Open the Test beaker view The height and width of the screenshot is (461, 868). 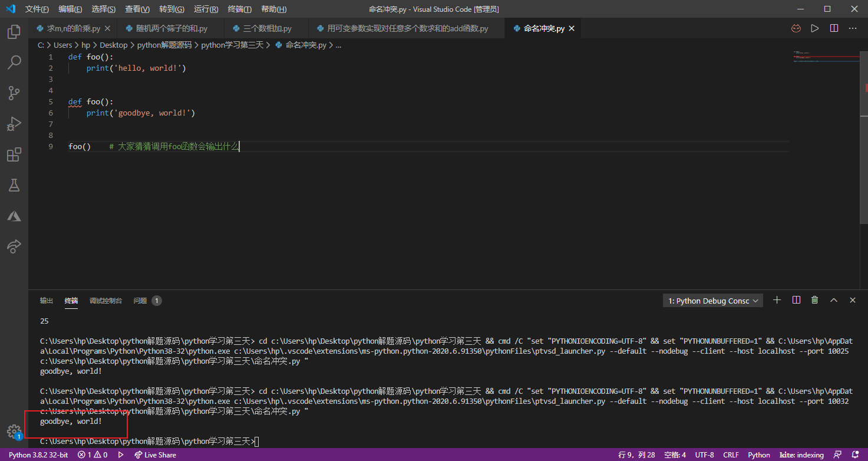(x=14, y=185)
